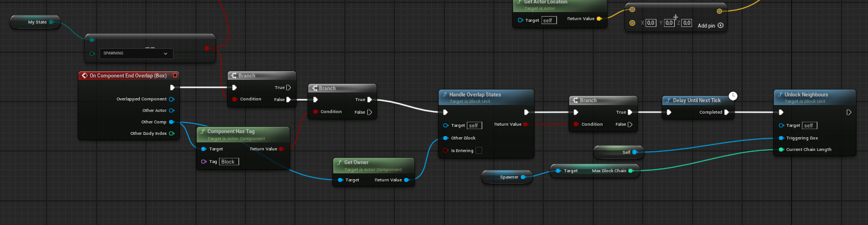The width and height of the screenshot is (868, 225).
Task: Click the Tag input pin on Component Has Tag
Action: point(204,162)
